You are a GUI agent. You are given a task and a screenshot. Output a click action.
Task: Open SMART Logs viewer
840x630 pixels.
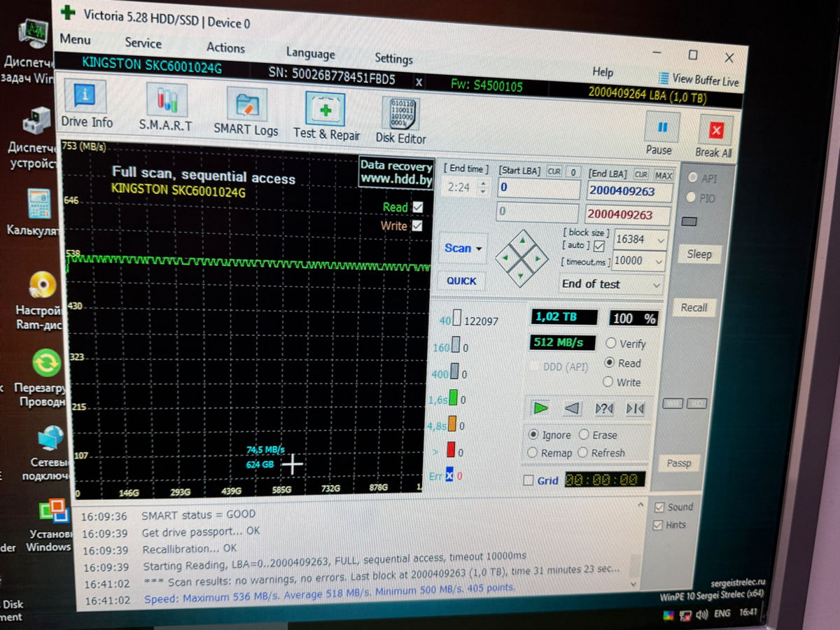click(x=246, y=112)
